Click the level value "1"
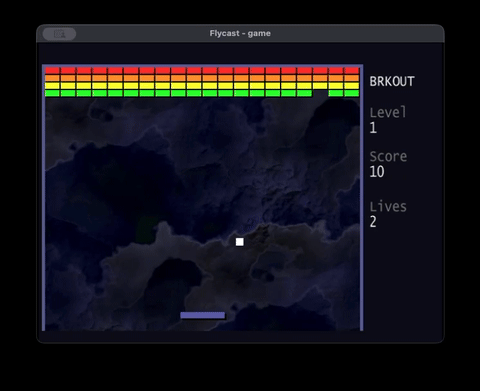The width and height of the screenshot is (480, 391). [x=373, y=128]
